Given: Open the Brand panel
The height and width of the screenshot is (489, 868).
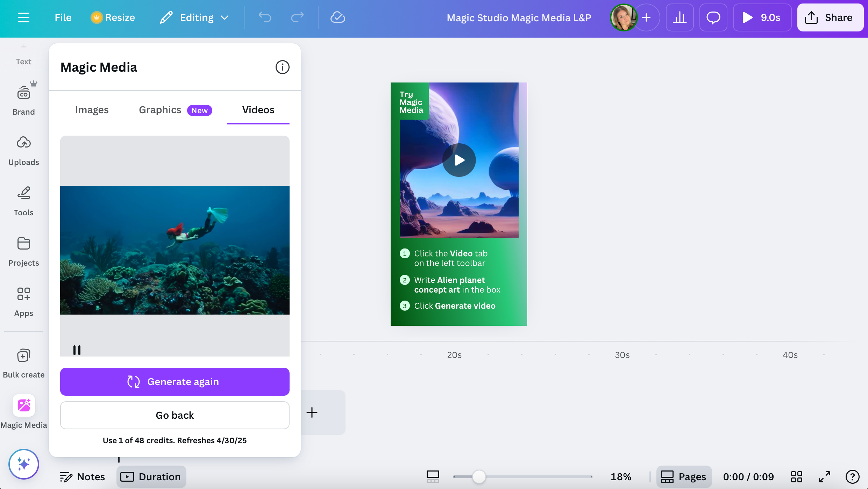Looking at the screenshot, I should 23,100.
